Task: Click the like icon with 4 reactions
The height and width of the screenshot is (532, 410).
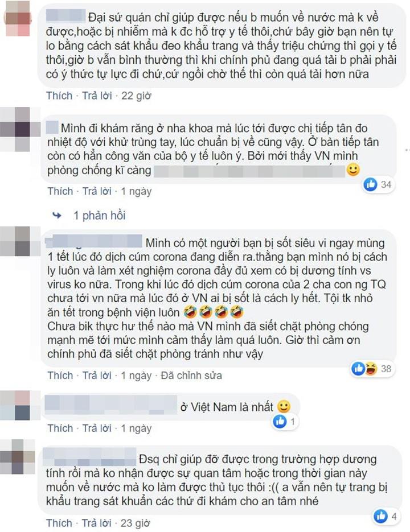Action: [x=381, y=517]
